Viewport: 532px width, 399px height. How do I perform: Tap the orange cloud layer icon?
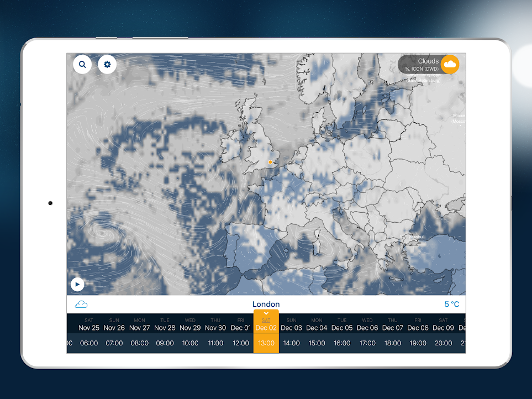pos(450,65)
